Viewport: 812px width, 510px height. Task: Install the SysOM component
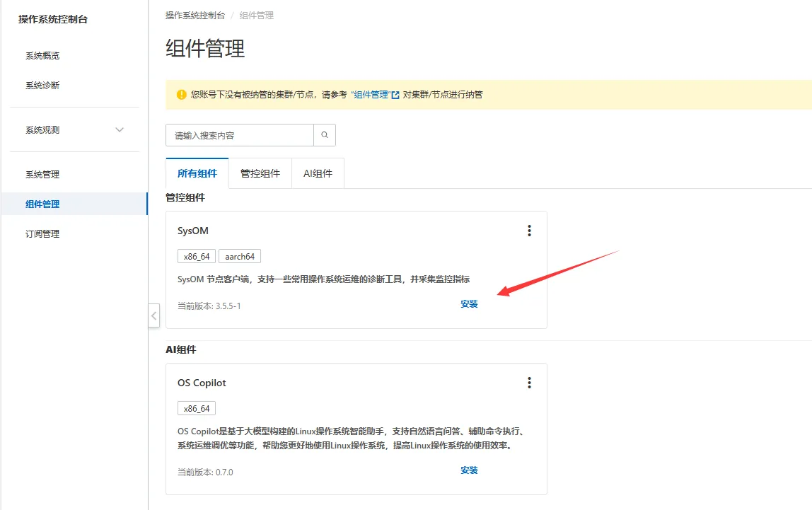(469, 304)
